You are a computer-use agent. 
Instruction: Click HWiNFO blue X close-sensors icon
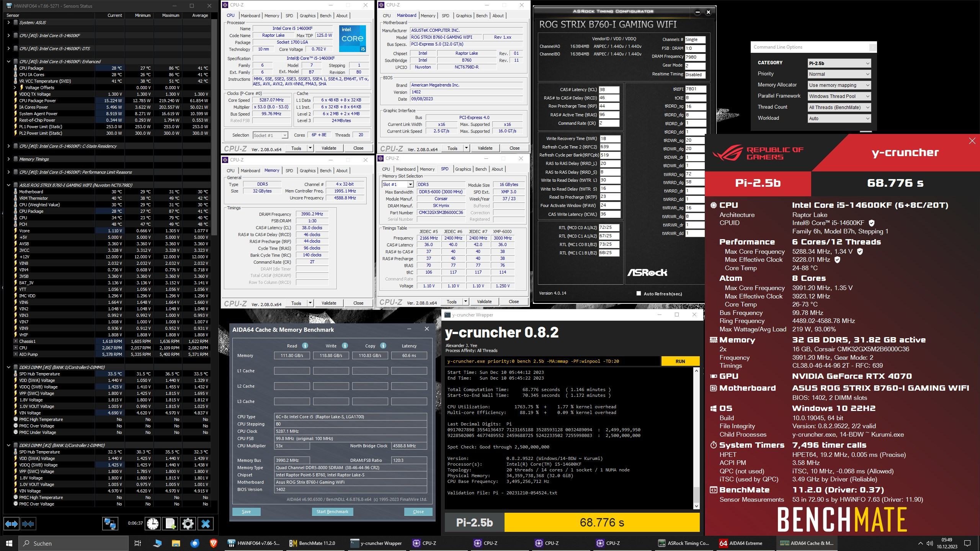206,523
